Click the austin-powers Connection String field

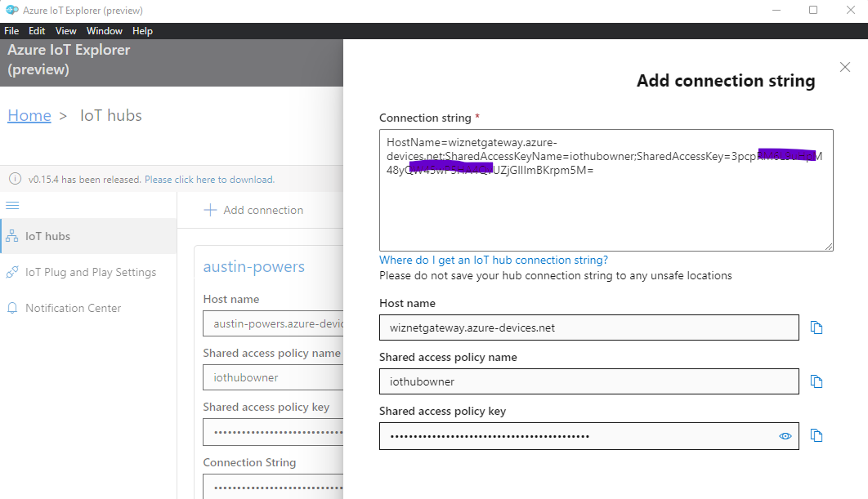tap(274, 487)
